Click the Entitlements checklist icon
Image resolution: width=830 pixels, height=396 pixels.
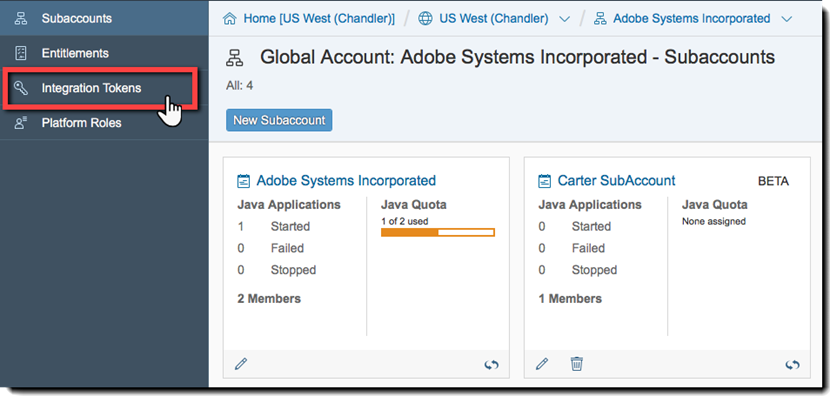[x=21, y=53]
